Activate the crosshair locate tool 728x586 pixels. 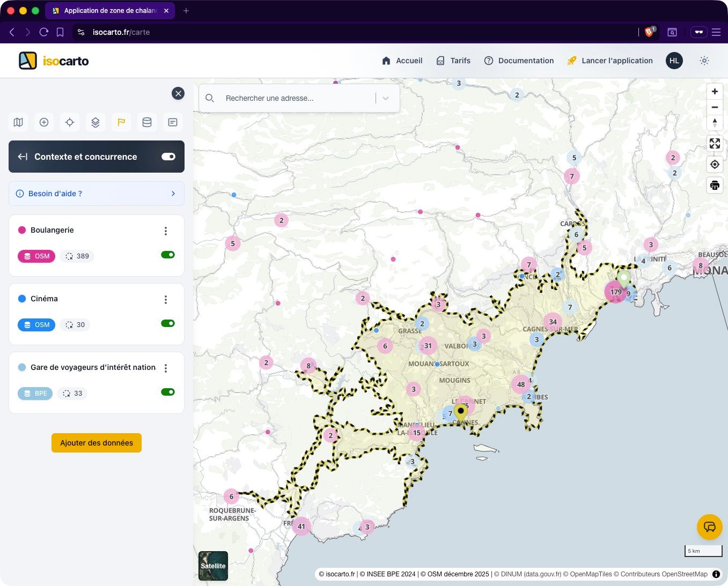70,122
